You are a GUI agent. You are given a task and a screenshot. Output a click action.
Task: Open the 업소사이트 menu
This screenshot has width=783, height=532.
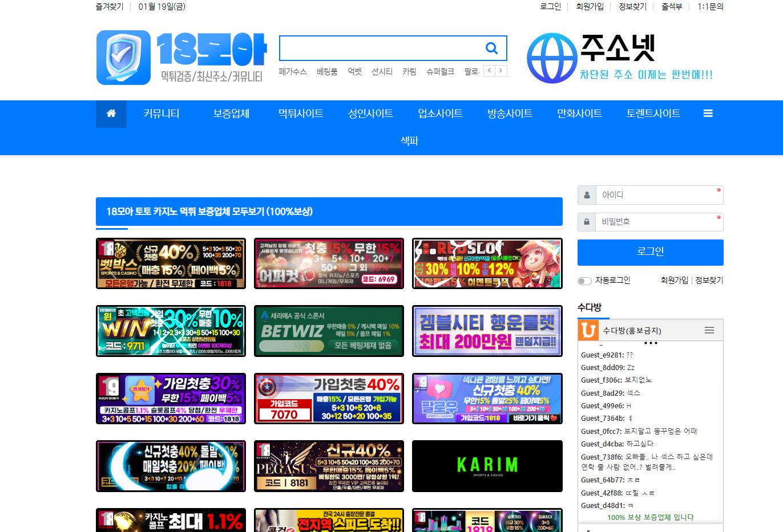(440, 113)
